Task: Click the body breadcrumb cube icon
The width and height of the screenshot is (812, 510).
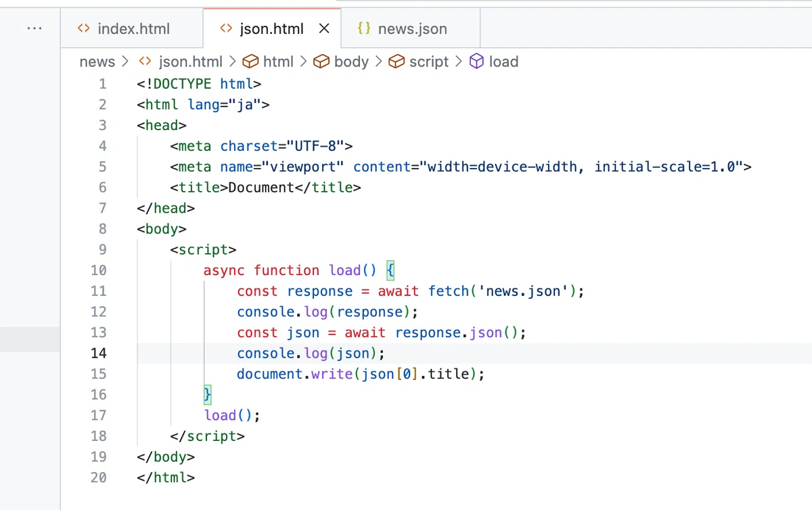Action: point(322,62)
